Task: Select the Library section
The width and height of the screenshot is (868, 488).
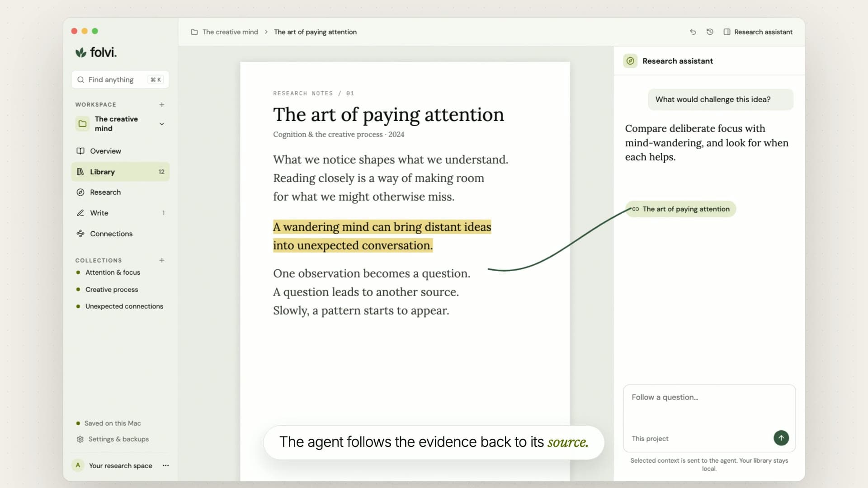Action: (120, 172)
